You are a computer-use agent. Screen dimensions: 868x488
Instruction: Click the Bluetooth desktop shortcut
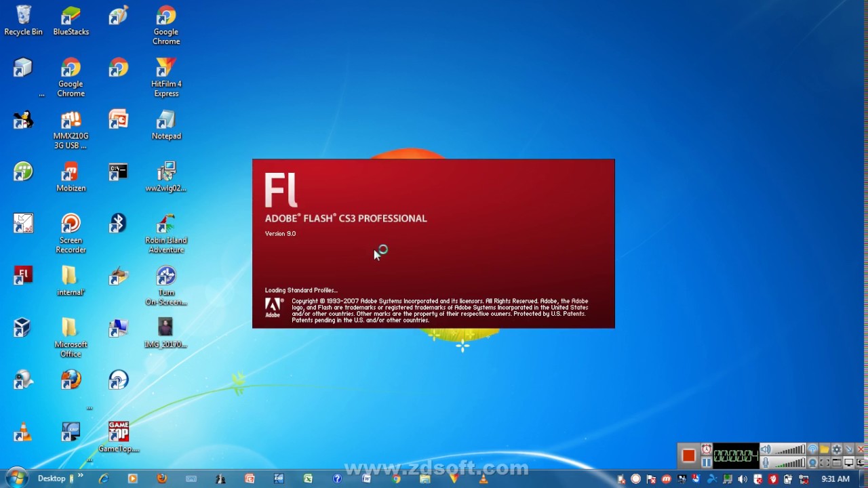pyautogui.click(x=118, y=224)
